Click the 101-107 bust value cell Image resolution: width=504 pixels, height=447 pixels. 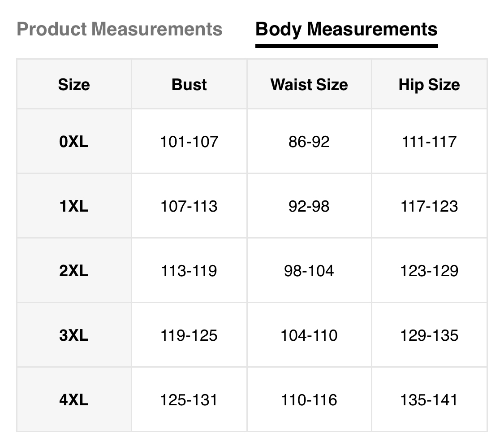click(x=189, y=142)
